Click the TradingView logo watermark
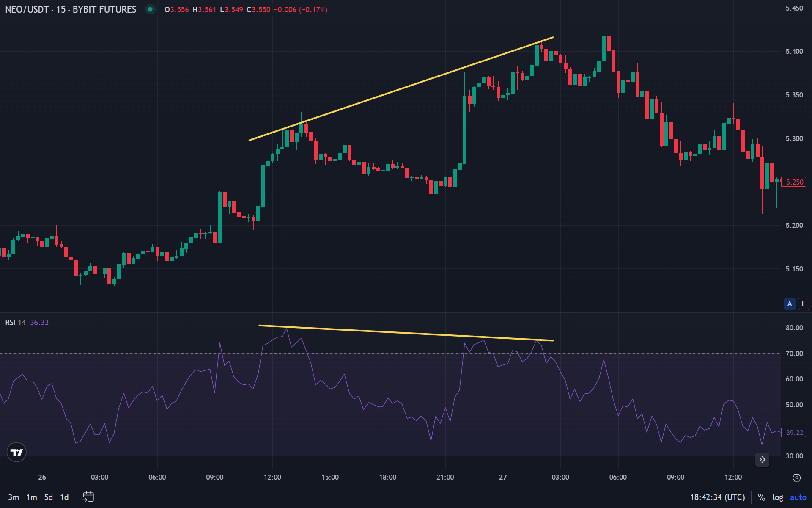The image size is (812, 508). click(16, 452)
